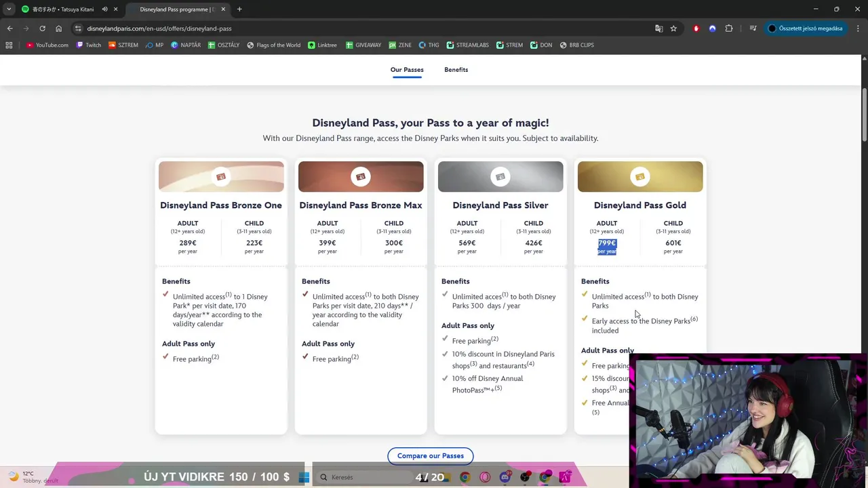868x488 pixels.
Task: Click the Keresés taskbar search box
Action: [366, 477]
